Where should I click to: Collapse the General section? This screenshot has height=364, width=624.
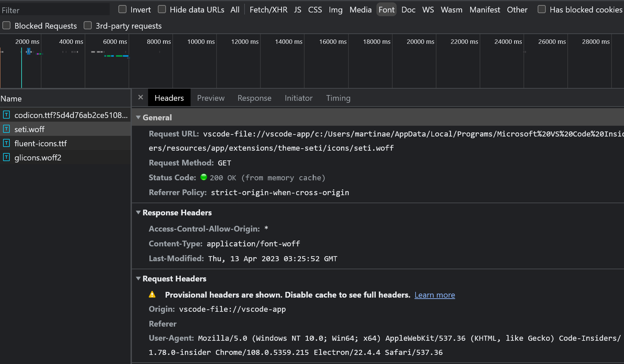[x=138, y=117]
